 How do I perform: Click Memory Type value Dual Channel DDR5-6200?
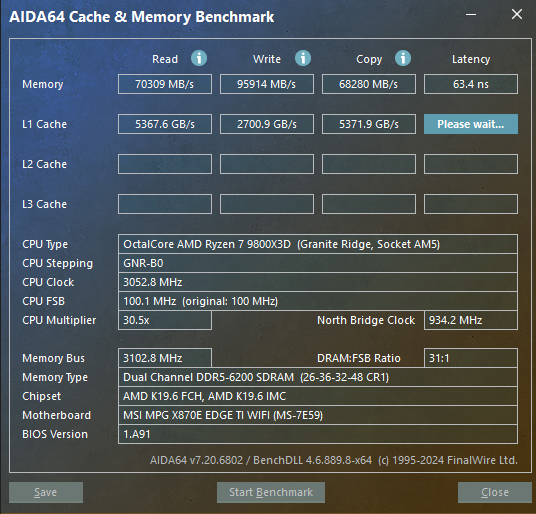[x=318, y=377]
